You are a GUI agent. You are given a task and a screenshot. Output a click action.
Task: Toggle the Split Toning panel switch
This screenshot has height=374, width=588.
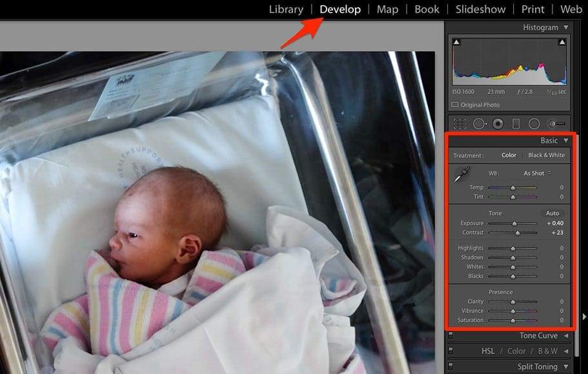[x=451, y=366]
